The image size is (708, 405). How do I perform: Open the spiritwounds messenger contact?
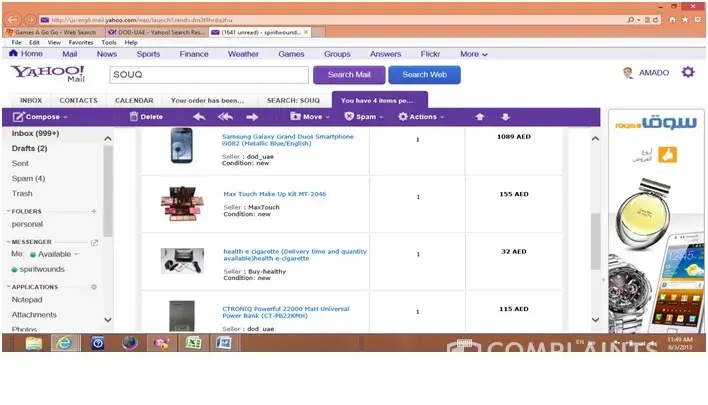42,270
